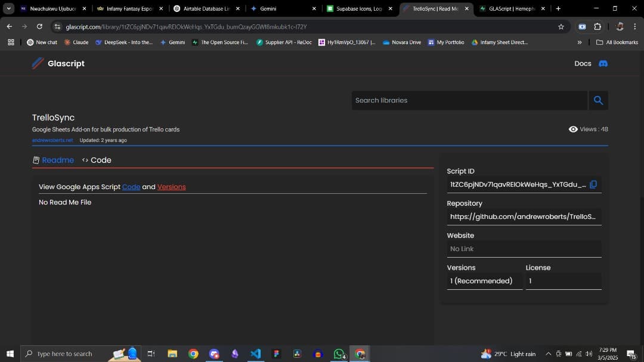This screenshot has height=362, width=644.
Task: Open the Docs link in header
Action: 583,64
